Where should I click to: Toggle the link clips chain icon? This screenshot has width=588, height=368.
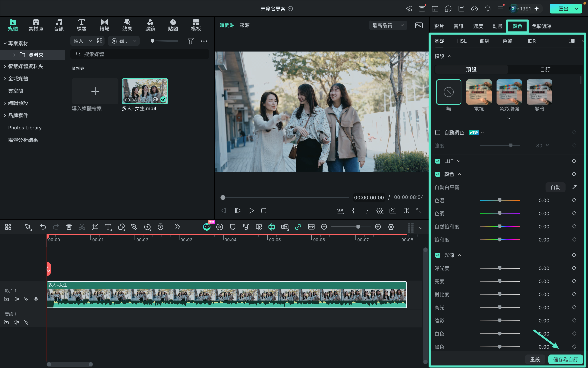coord(298,227)
